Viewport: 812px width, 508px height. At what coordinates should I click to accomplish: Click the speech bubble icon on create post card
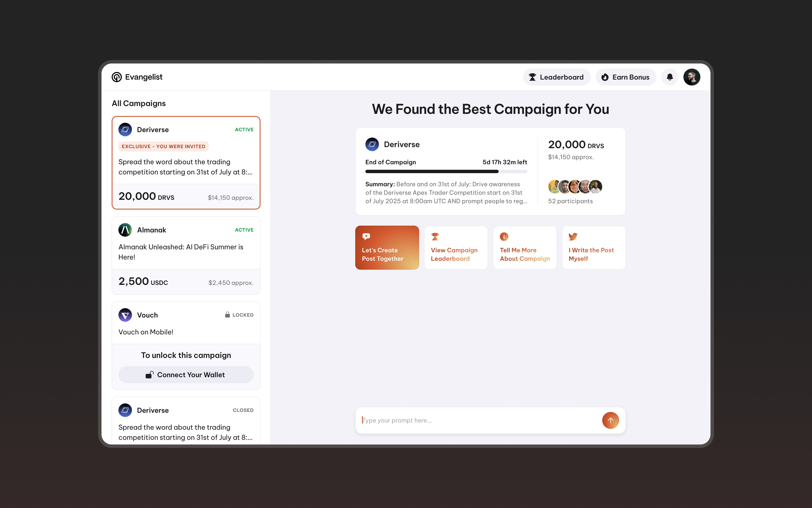click(x=366, y=236)
